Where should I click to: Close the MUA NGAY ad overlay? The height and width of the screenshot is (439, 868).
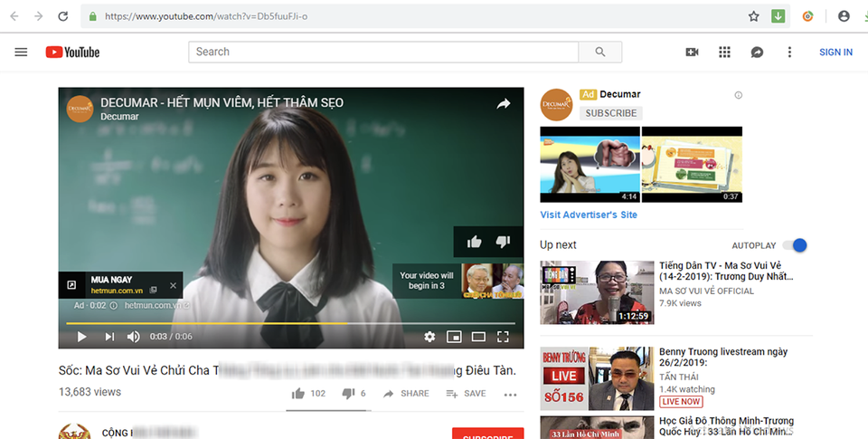173,285
